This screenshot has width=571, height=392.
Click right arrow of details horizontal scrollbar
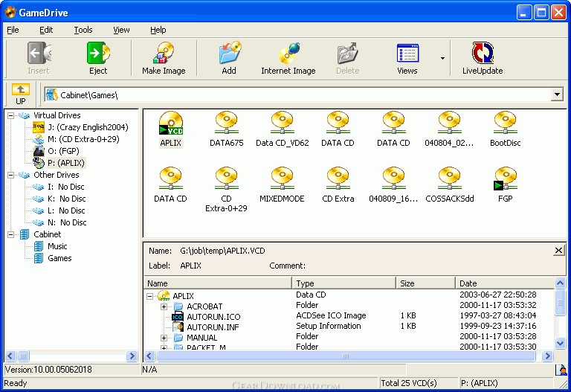coord(547,356)
